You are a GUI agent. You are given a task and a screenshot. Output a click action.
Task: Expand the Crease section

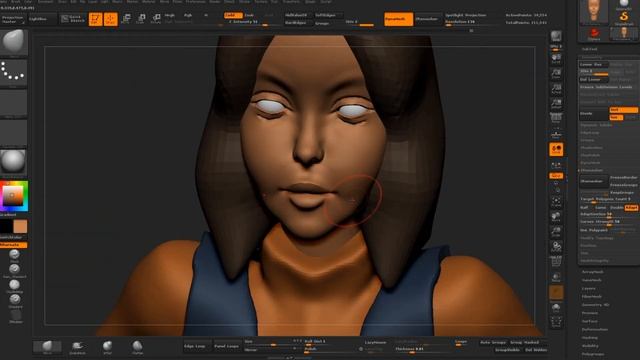click(588, 140)
